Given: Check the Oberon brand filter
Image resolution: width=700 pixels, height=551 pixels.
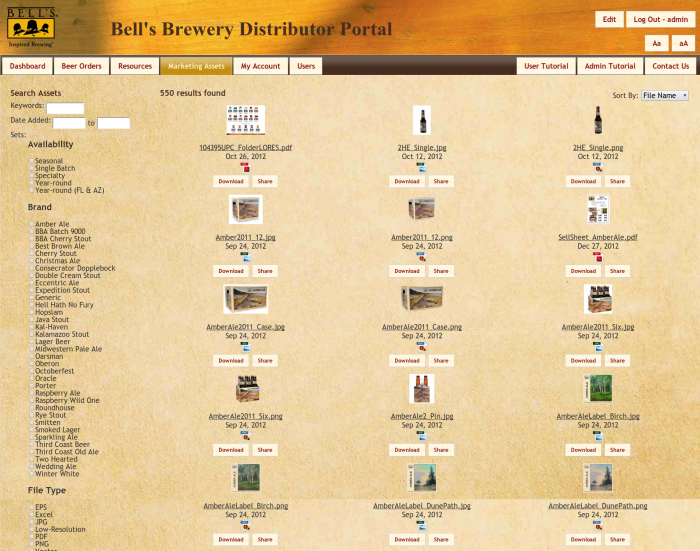Looking at the screenshot, I should tap(32, 363).
